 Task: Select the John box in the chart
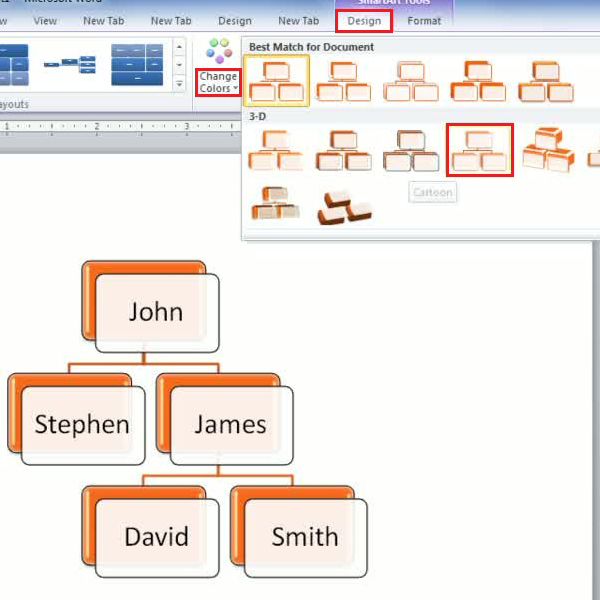pos(150,307)
